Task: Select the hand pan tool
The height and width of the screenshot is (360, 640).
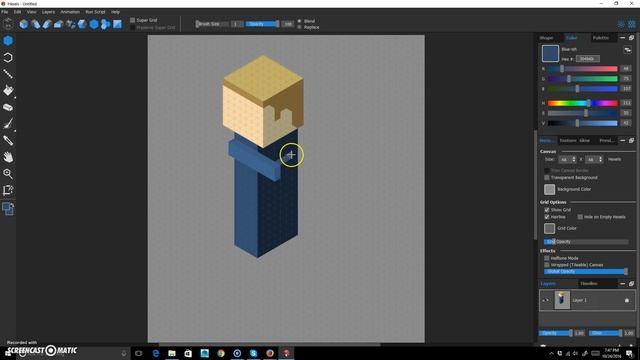Action: (8, 157)
